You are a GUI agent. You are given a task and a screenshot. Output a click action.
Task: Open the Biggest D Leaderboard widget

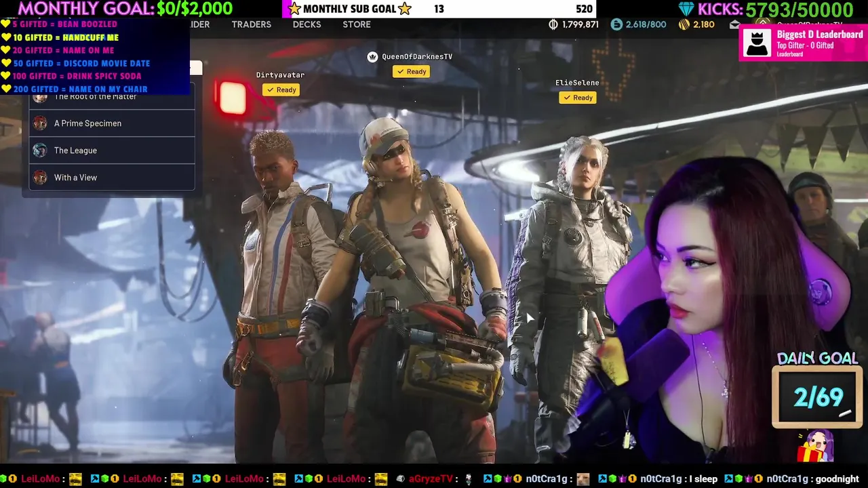pyautogui.click(x=803, y=43)
